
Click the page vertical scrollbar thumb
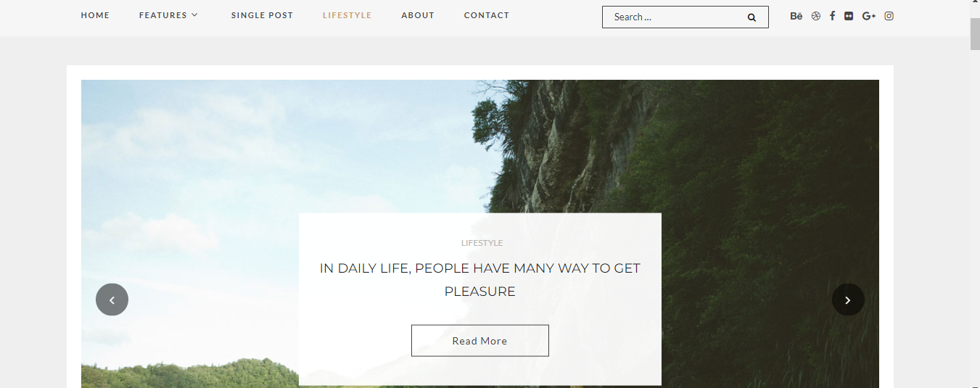tap(975, 34)
